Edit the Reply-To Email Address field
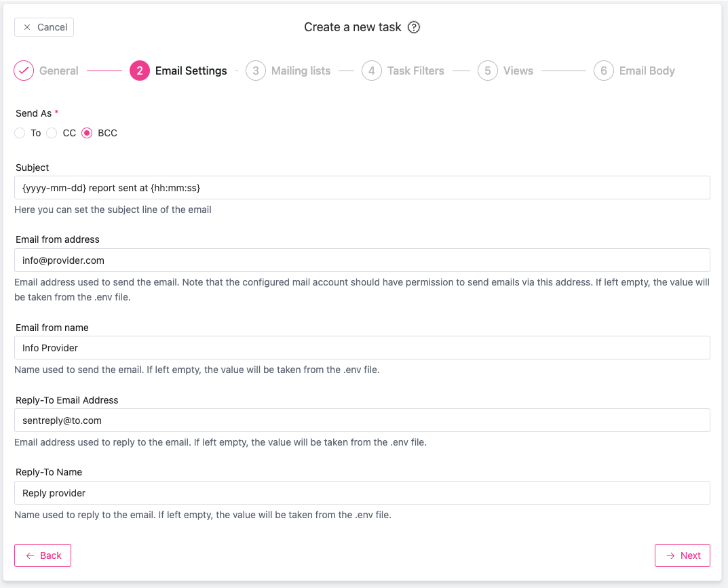The height and width of the screenshot is (588, 728). click(x=362, y=420)
